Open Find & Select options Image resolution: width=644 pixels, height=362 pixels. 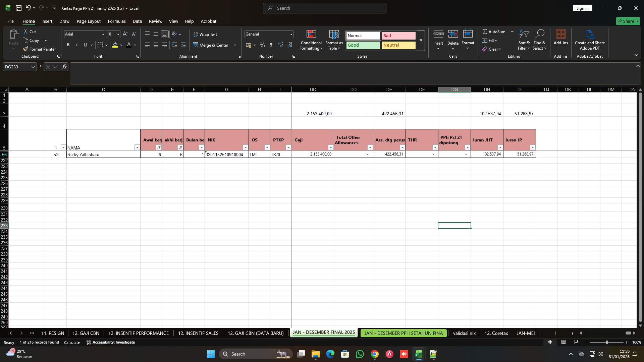(x=539, y=40)
